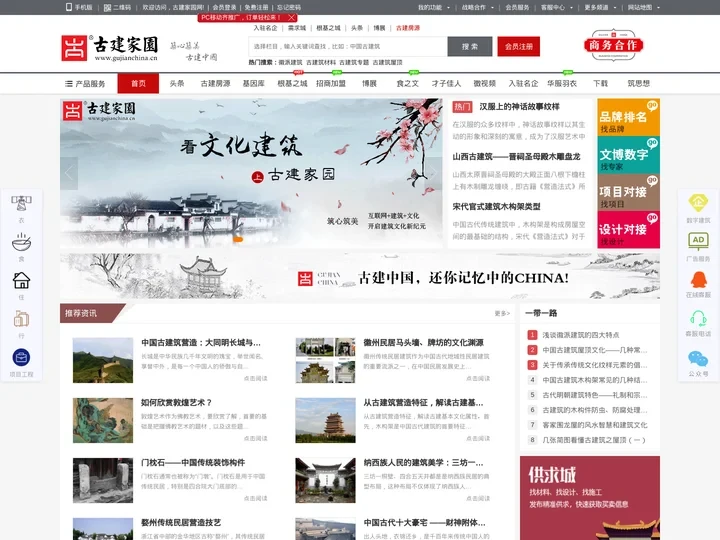Click the go bubble on 项目对接 tile
720x540 pixels.
pyautogui.click(x=652, y=180)
